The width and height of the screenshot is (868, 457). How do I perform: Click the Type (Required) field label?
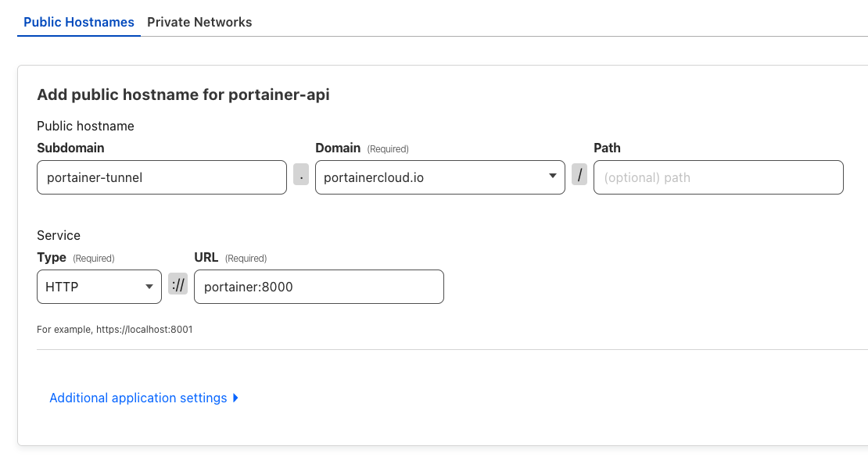(76, 258)
